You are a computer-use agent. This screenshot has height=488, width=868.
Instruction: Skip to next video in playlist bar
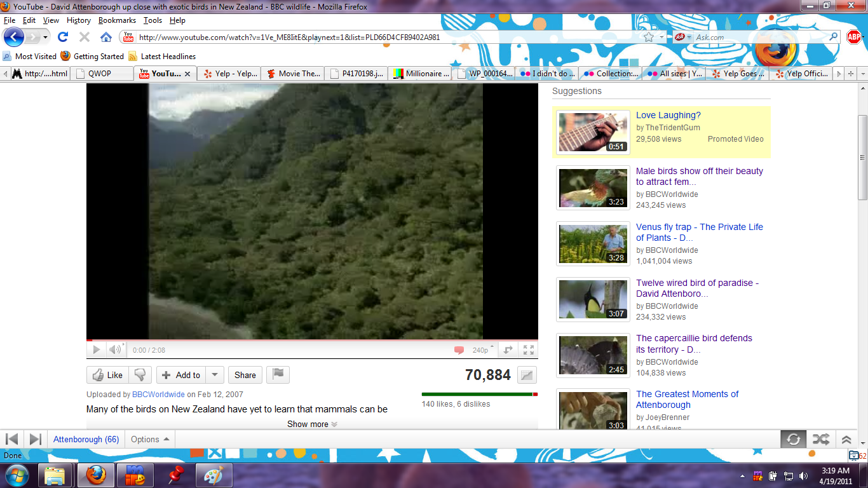click(36, 439)
